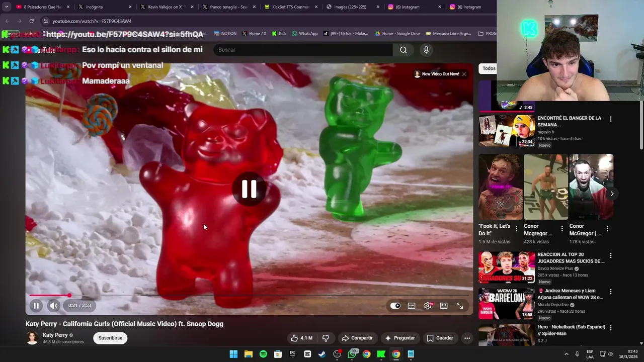Select the Todos filter chip
The height and width of the screenshot is (362, 644).
[489, 68]
